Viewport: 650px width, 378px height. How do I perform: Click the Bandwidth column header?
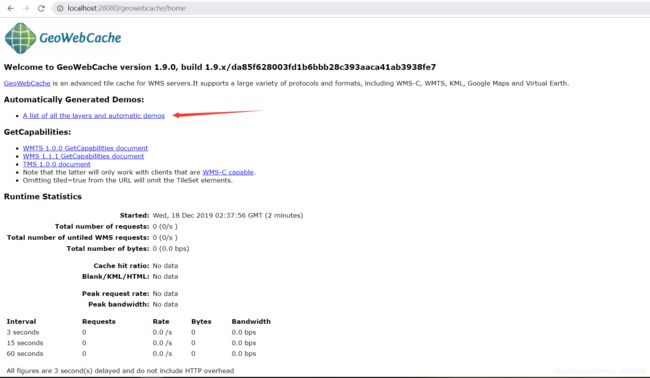[x=251, y=322]
